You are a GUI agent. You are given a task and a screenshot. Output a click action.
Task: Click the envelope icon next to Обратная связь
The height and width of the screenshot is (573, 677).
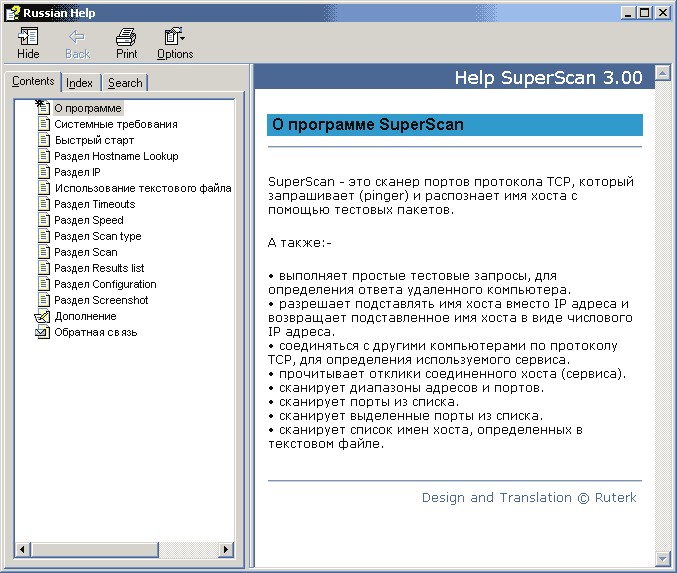point(42,332)
